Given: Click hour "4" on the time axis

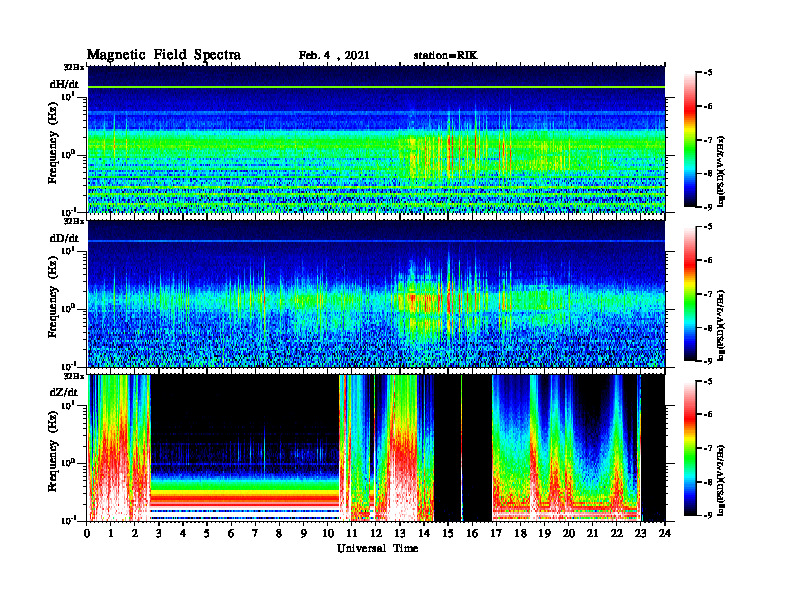Looking at the screenshot, I should [x=183, y=533].
